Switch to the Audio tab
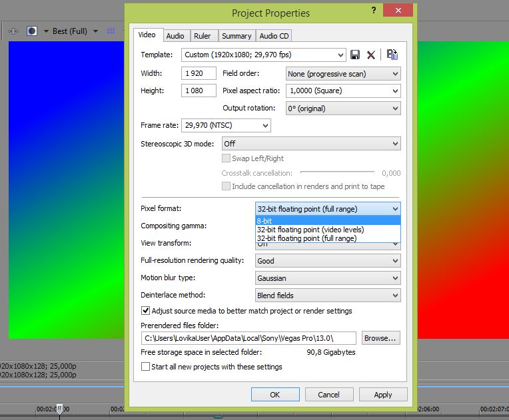 175,36
